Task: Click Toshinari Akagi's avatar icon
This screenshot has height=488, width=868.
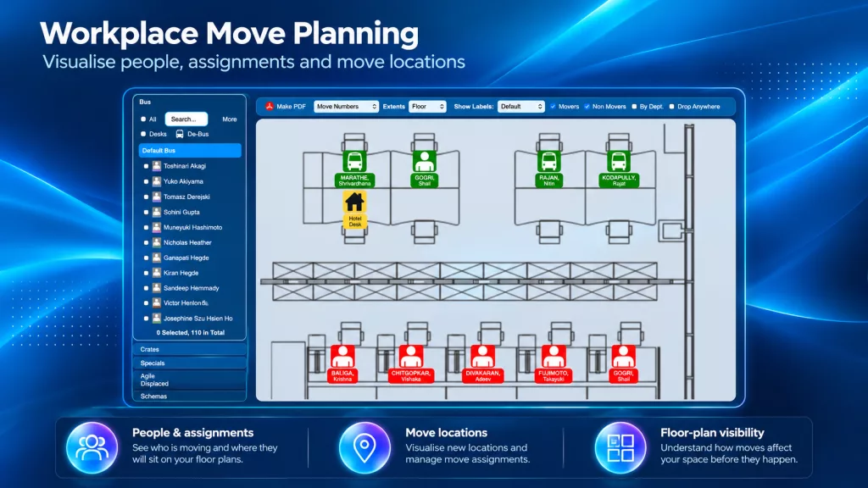Action: tap(157, 166)
